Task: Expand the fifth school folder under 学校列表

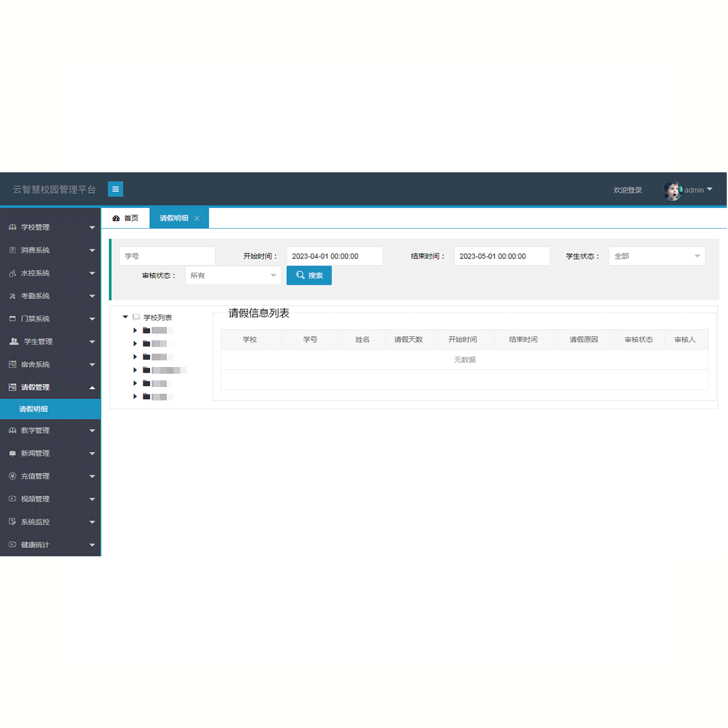Action: click(135, 383)
